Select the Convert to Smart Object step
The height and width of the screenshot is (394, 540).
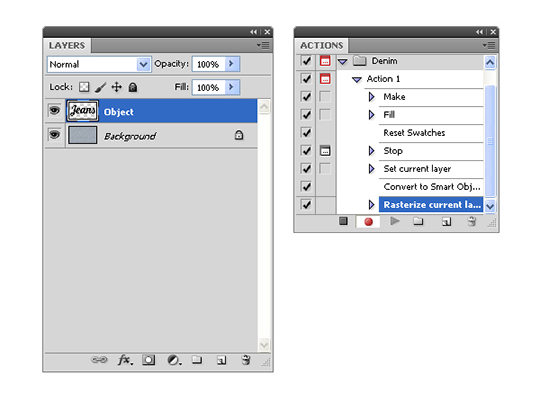[431, 187]
